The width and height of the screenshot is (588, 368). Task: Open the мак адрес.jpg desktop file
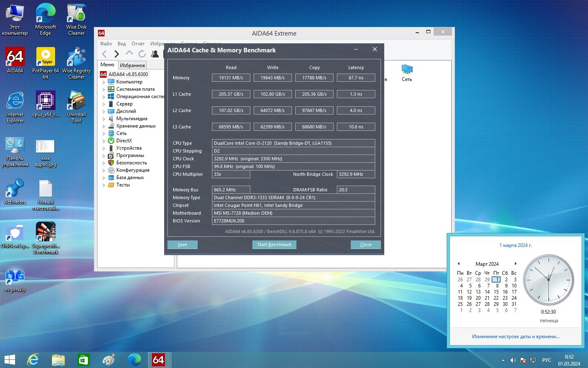[46, 153]
